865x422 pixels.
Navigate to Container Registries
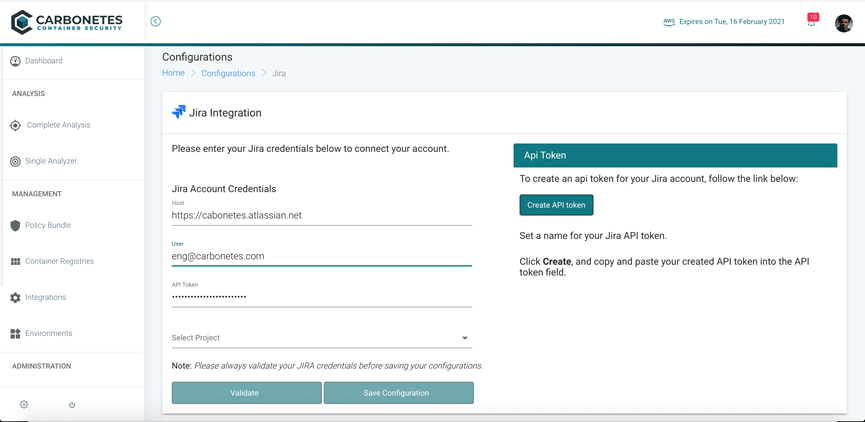[x=60, y=261]
